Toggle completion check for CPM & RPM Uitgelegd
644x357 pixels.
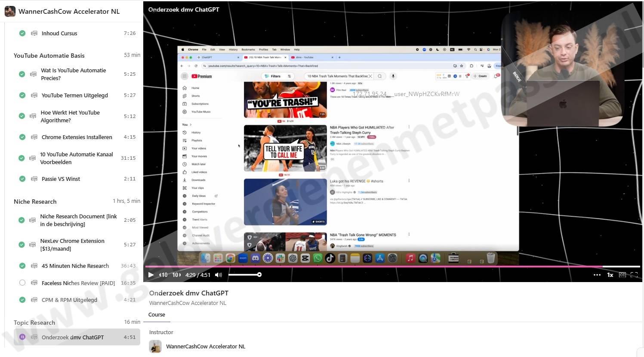pyautogui.click(x=22, y=300)
